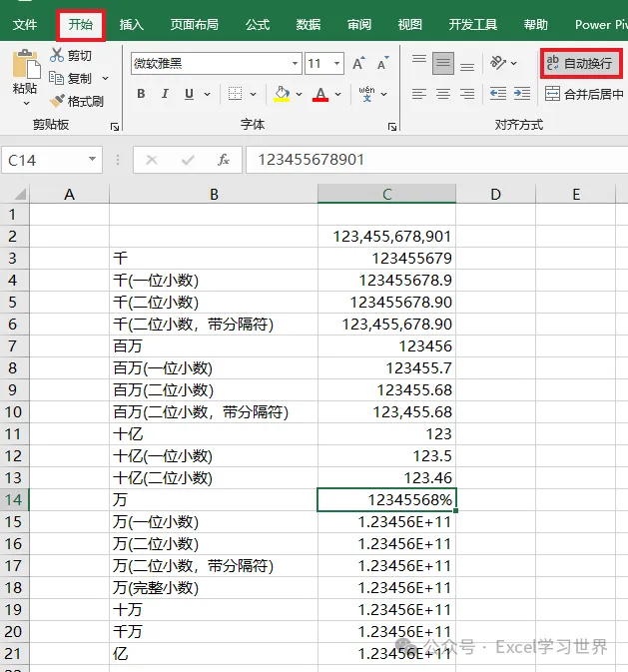Open the font size dropdown

pos(336,64)
